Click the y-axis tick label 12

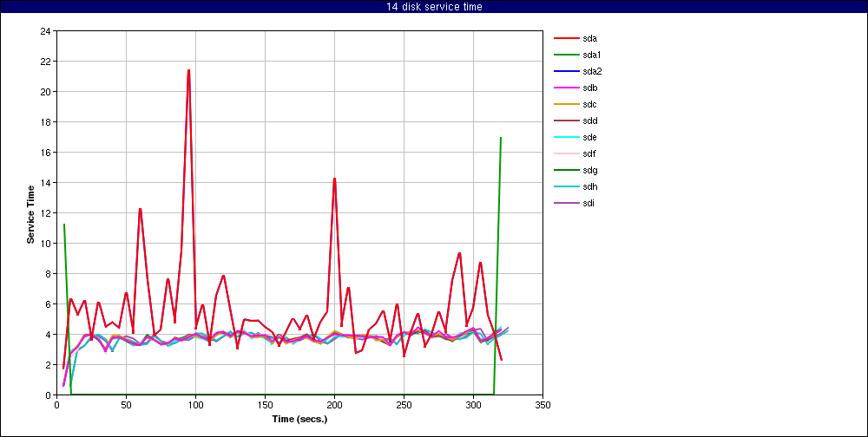[46, 213]
